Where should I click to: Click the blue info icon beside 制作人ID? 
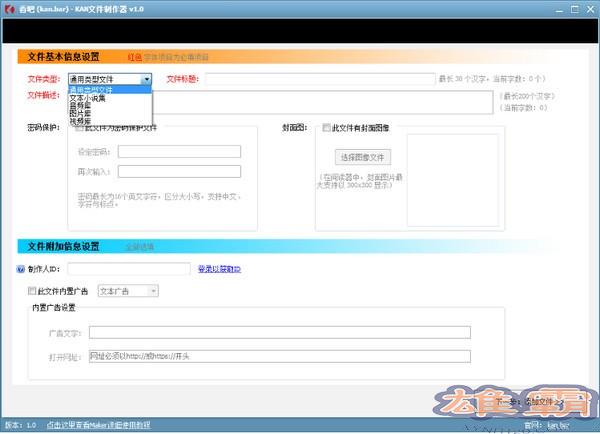pyautogui.click(x=21, y=269)
